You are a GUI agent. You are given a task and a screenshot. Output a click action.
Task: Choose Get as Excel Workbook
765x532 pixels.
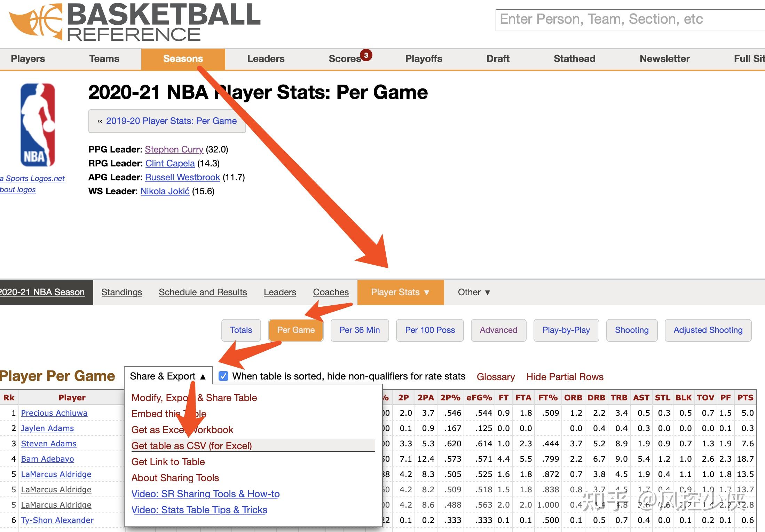point(182,430)
